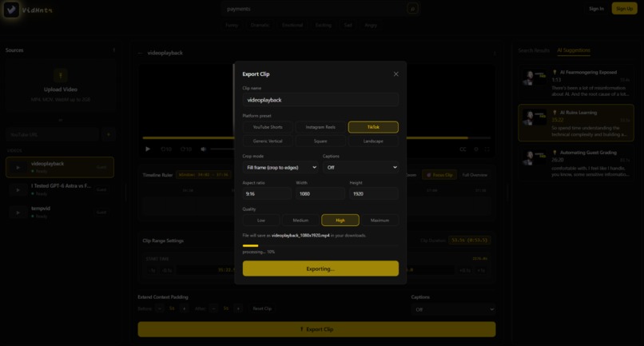The image size is (644, 346).
Task: Play the 'I Tested GPT-6 Astra' source thumbnail
Action: point(18,190)
